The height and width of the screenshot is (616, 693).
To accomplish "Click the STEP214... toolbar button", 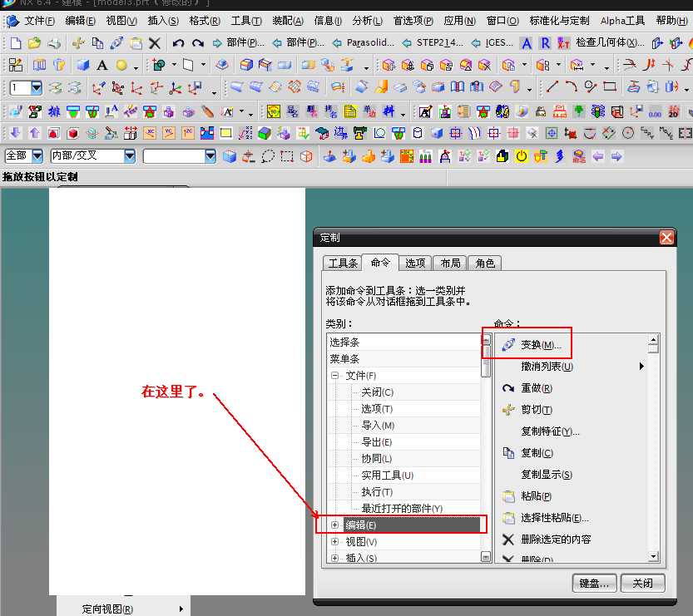I will click(433, 43).
